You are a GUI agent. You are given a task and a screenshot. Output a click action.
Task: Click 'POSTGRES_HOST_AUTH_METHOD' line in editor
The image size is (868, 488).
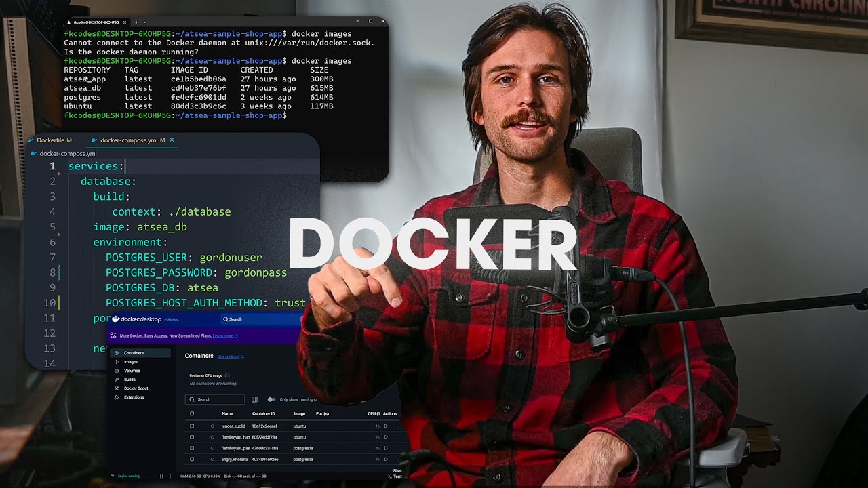pos(205,303)
